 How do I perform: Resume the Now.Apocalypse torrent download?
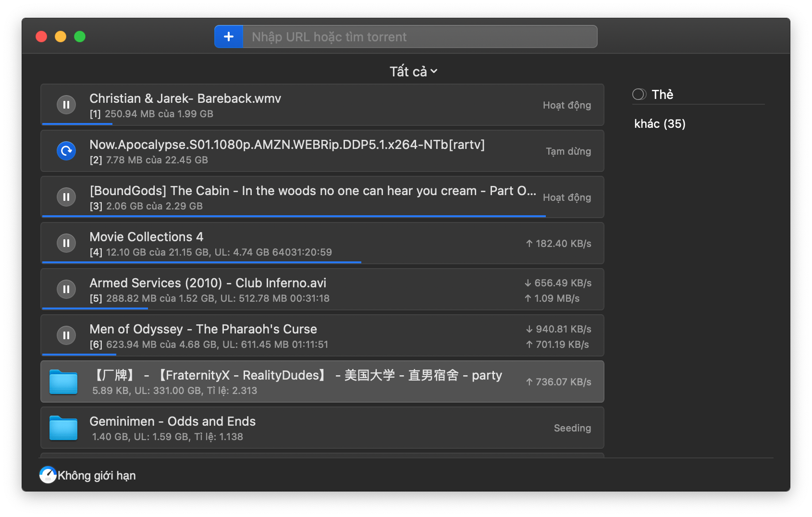pyautogui.click(x=66, y=151)
